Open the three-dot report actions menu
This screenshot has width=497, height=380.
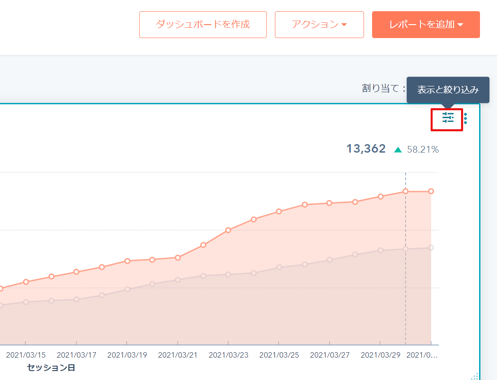[x=465, y=118]
